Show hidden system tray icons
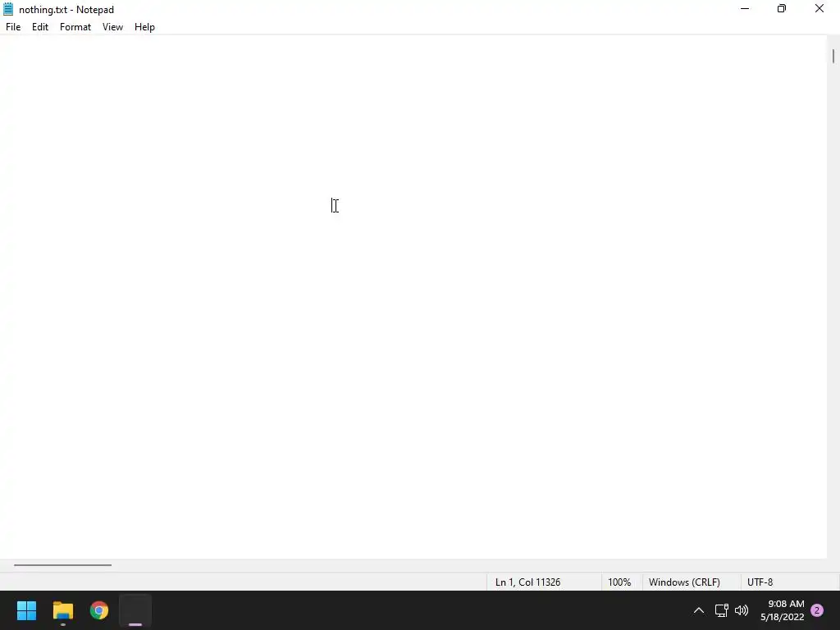The height and width of the screenshot is (630, 840). coord(699,610)
